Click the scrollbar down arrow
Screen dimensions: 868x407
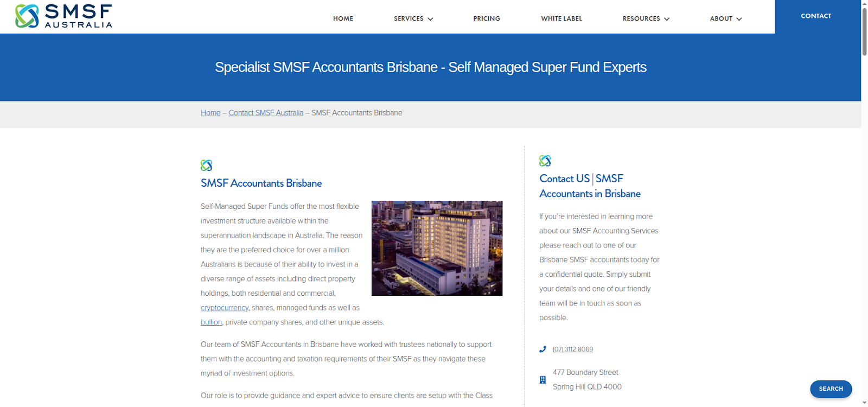point(864,403)
